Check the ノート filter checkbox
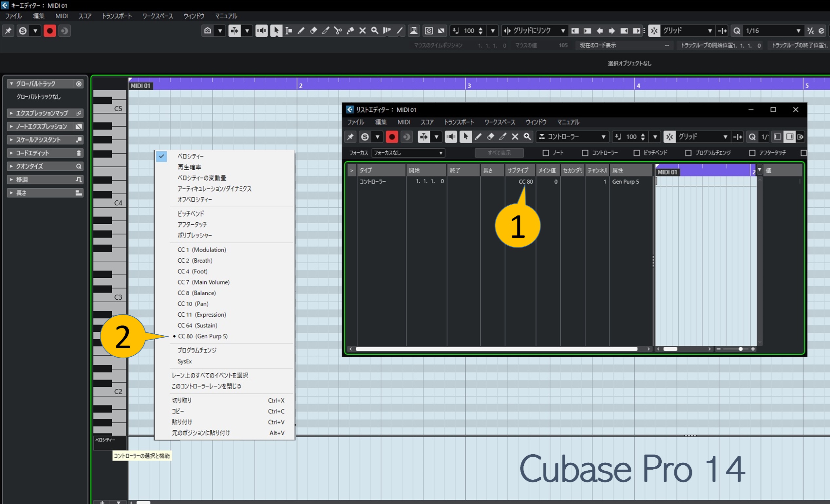Image resolution: width=830 pixels, height=504 pixels. click(546, 153)
